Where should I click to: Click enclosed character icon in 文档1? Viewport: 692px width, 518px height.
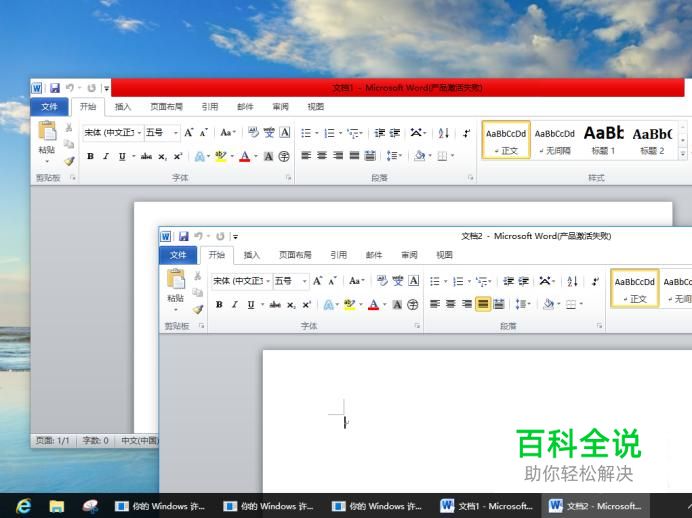click(284, 156)
